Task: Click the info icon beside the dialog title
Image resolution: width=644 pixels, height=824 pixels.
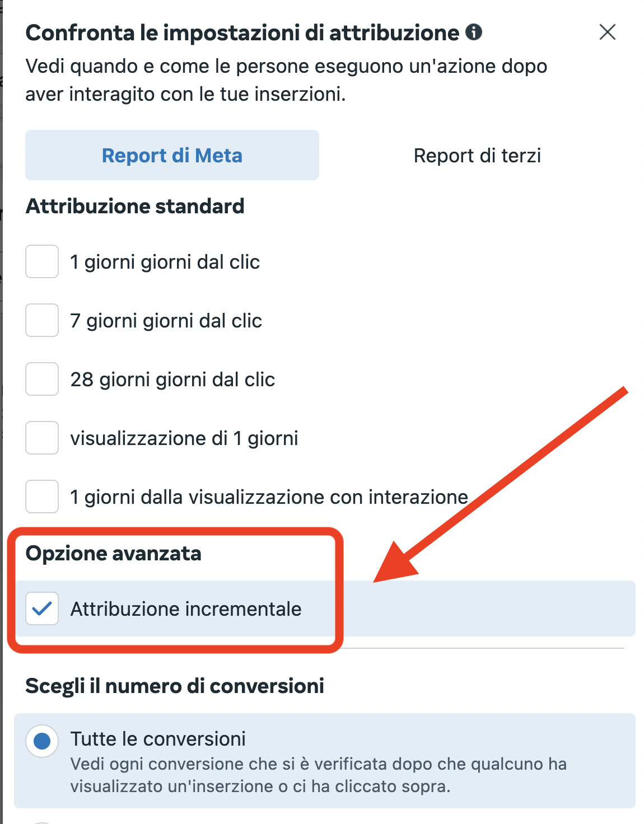Action: click(474, 32)
